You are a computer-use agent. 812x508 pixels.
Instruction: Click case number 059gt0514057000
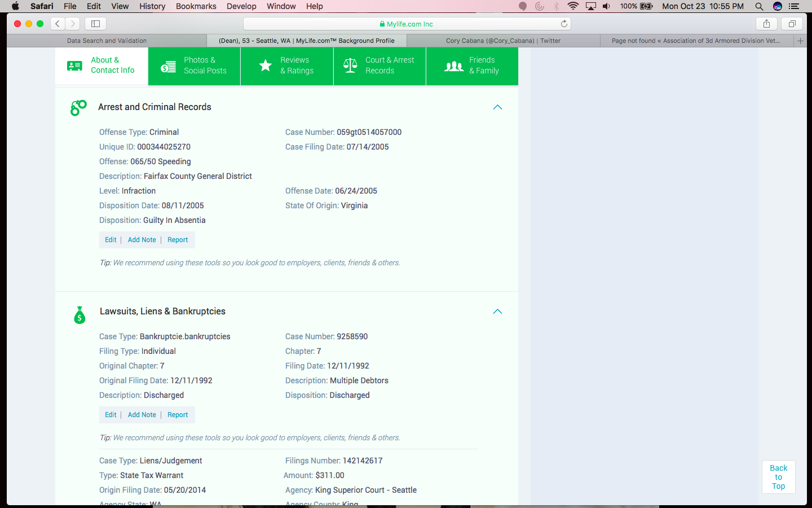369,132
